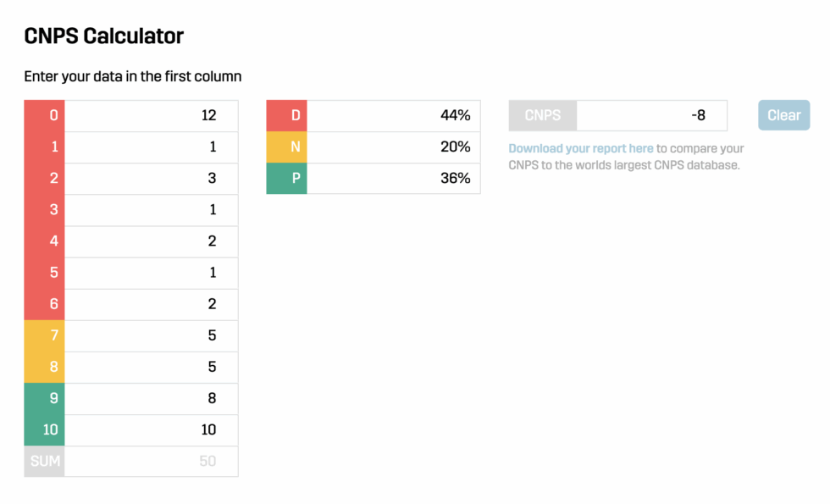Click the CNPS result field showing -8
Image resolution: width=830 pixels, height=504 pixels.
tap(652, 115)
